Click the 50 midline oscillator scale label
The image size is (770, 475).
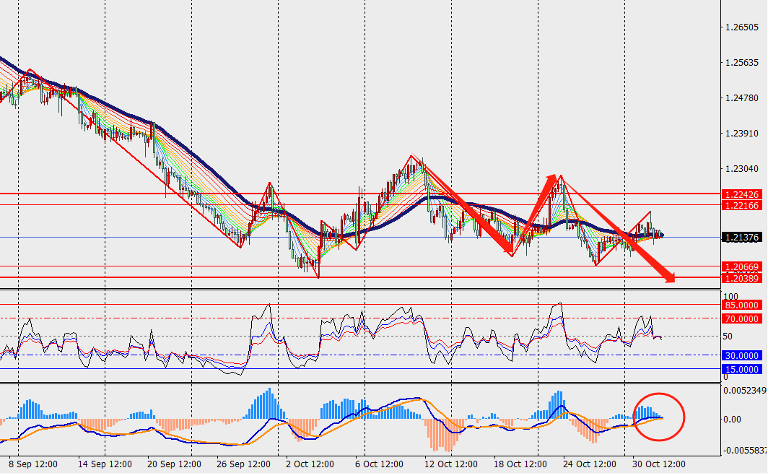coord(728,337)
